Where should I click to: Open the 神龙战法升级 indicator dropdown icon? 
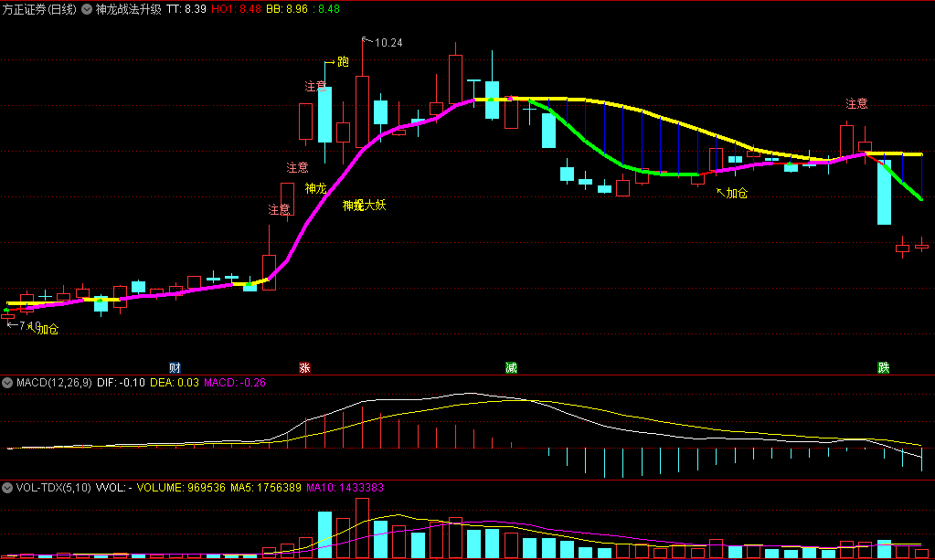[x=87, y=9]
